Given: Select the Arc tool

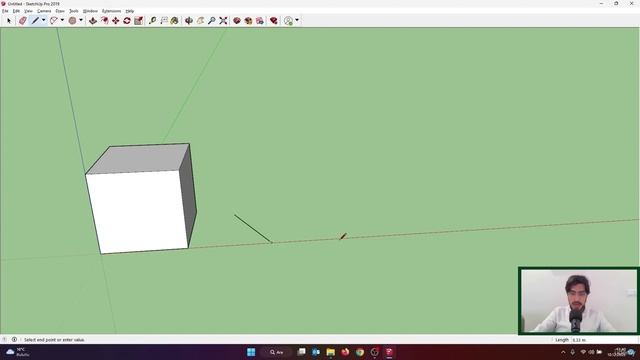Looking at the screenshot, I should 54,20.
